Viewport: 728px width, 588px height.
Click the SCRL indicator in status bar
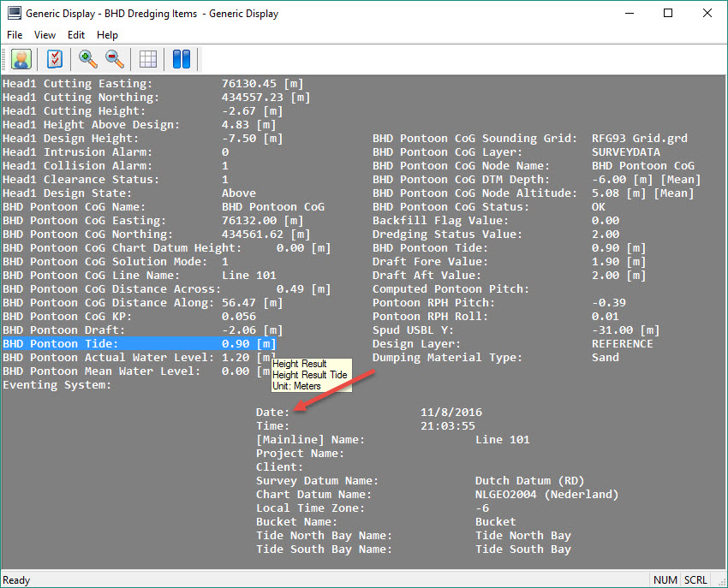(695, 580)
